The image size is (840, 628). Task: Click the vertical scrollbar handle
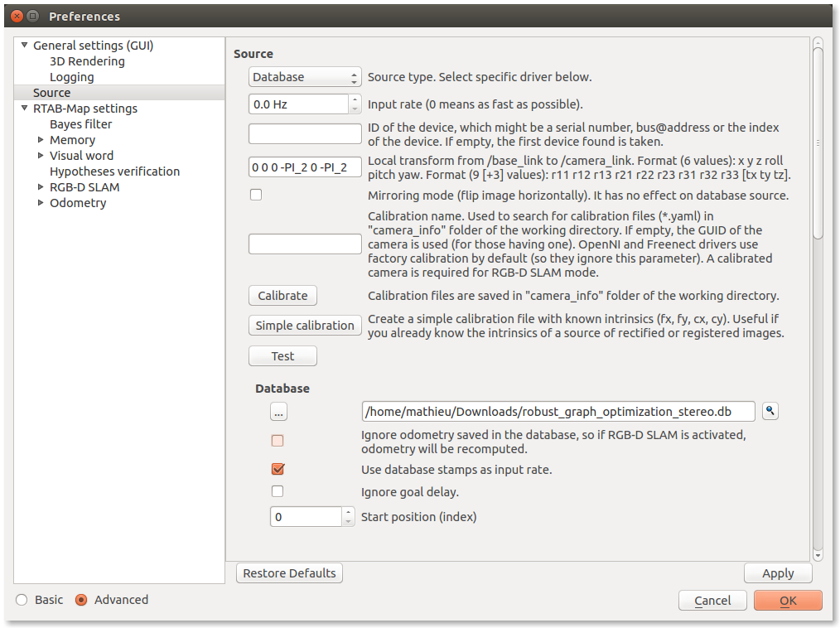coord(818,143)
